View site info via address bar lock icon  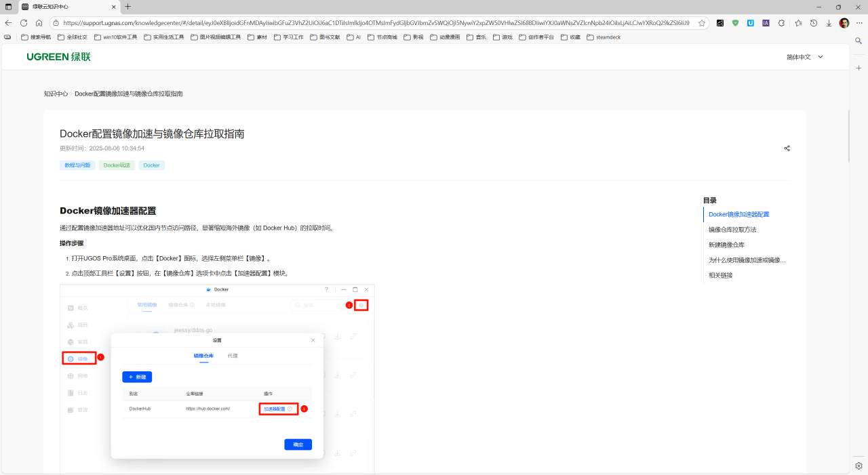tap(56, 22)
